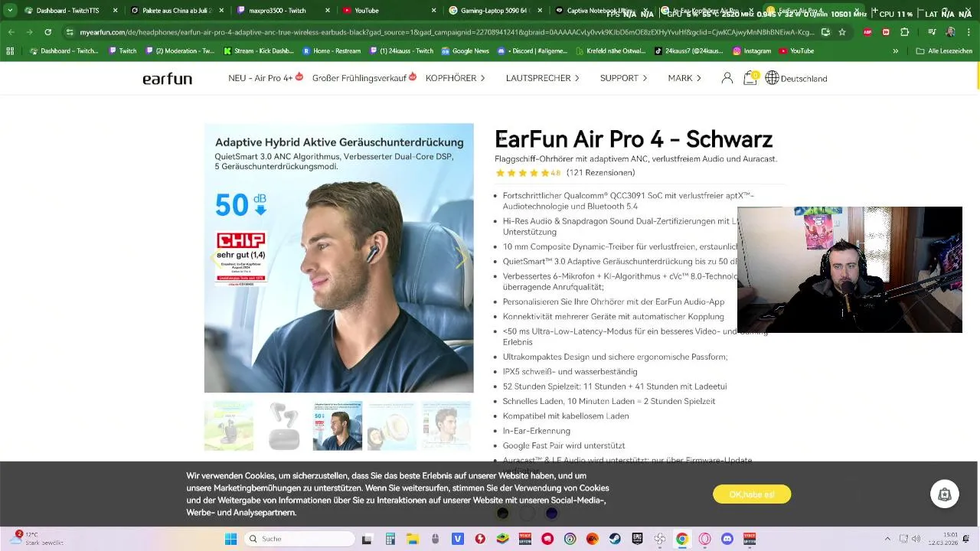Go forward with the browser forward arrow
This screenshot has width=980, height=551.
click(29, 32)
